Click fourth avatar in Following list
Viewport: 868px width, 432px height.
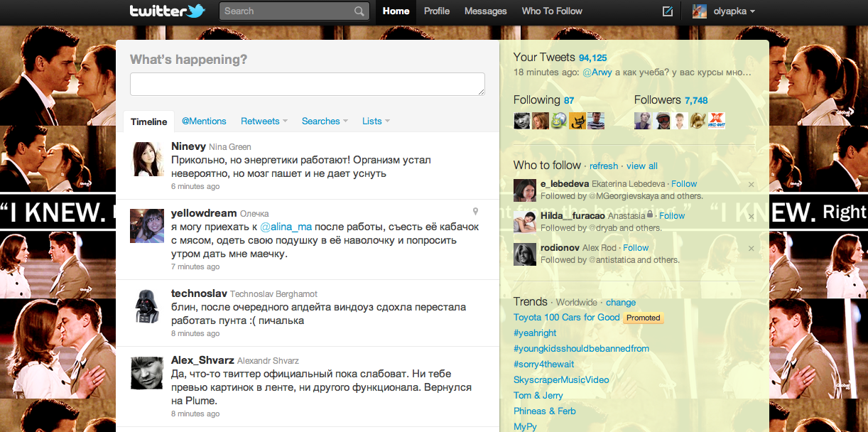point(577,120)
